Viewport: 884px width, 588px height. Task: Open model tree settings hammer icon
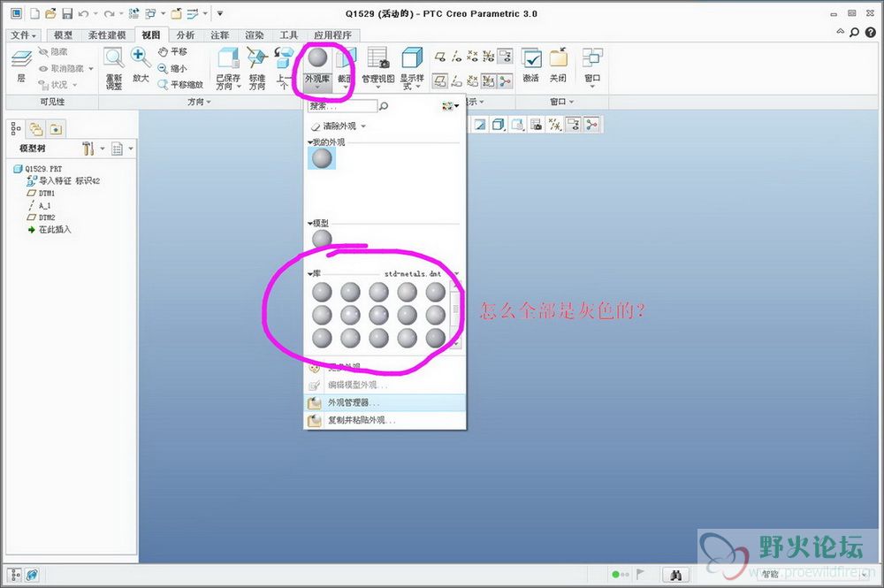pyautogui.click(x=88, y=149)
